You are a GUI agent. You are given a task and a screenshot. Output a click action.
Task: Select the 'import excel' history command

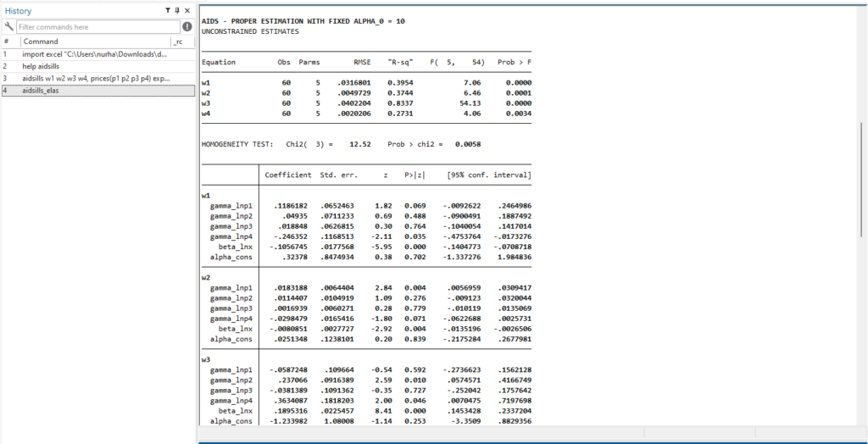[x=93, y=53]
